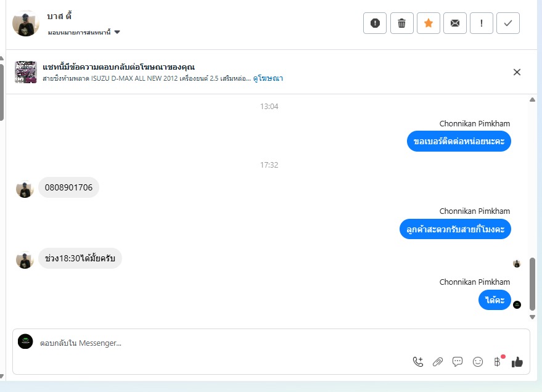Flag conversation as priority with the exclamation mark
Image resolution: width=542 pixels, height=392 pixels.
[x=482, y=23]
